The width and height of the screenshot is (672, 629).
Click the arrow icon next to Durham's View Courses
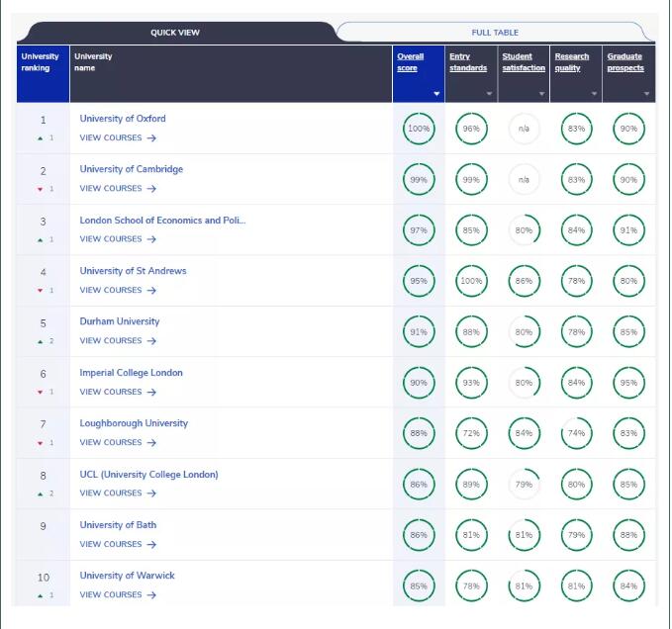pos(151,341)
